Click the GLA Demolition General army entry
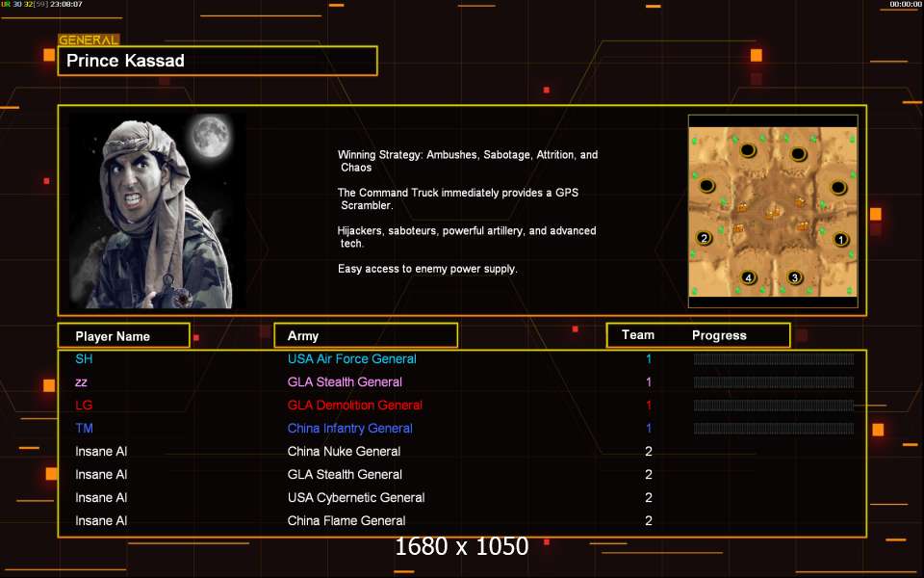The width and height of the screenshot is (924, 578). point(355,406)
